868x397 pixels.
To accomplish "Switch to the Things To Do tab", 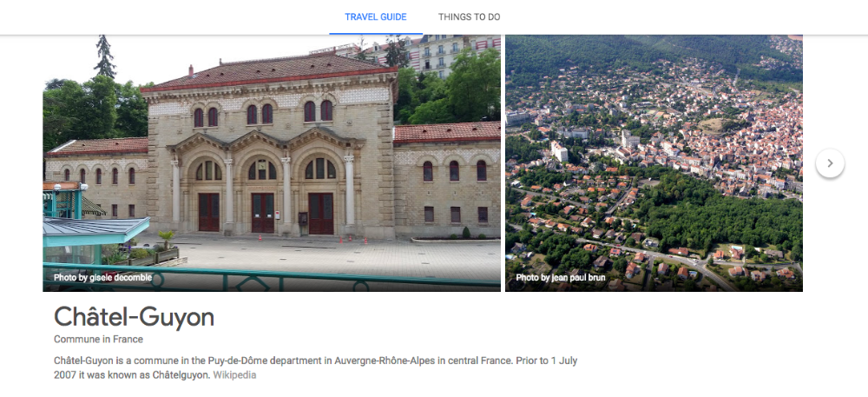I will (469, 17).
